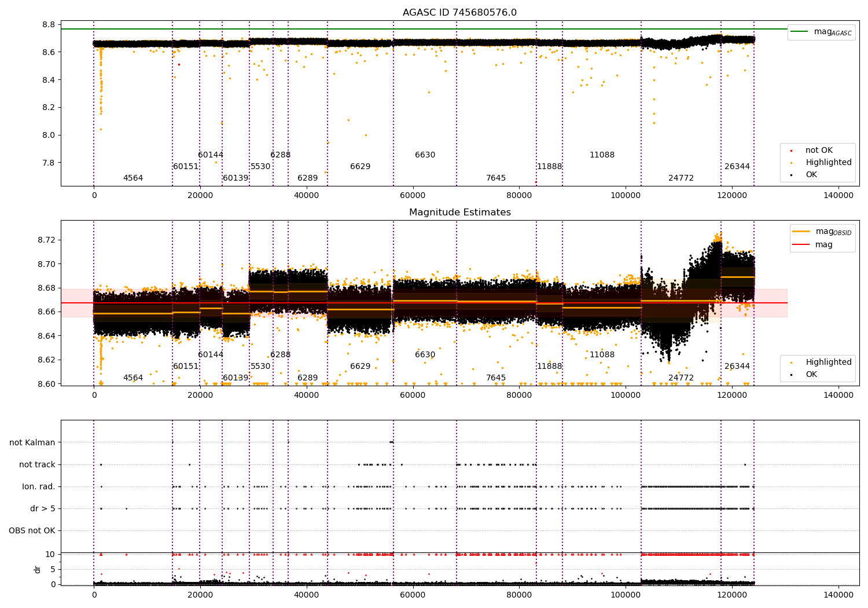This screenshot has width=868, height=608.
Task: Click the 8.70 y-axis tick label
Action: pos(46,264)
